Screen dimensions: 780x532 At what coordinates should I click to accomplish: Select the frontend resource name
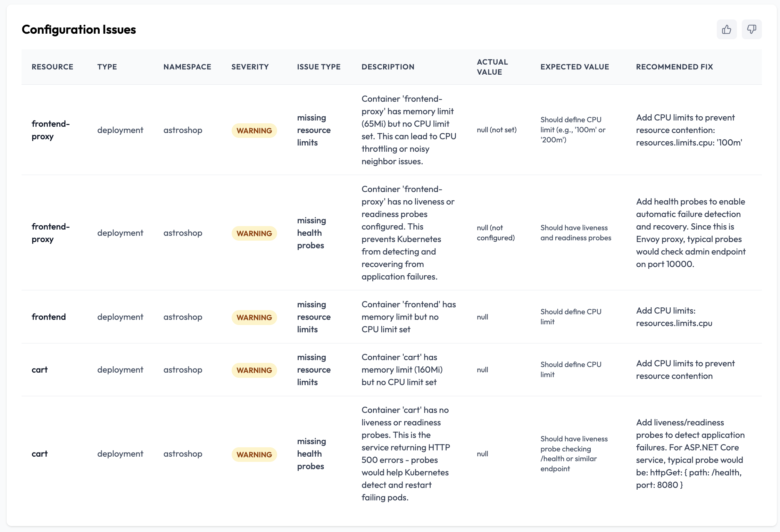click(49, 317)
